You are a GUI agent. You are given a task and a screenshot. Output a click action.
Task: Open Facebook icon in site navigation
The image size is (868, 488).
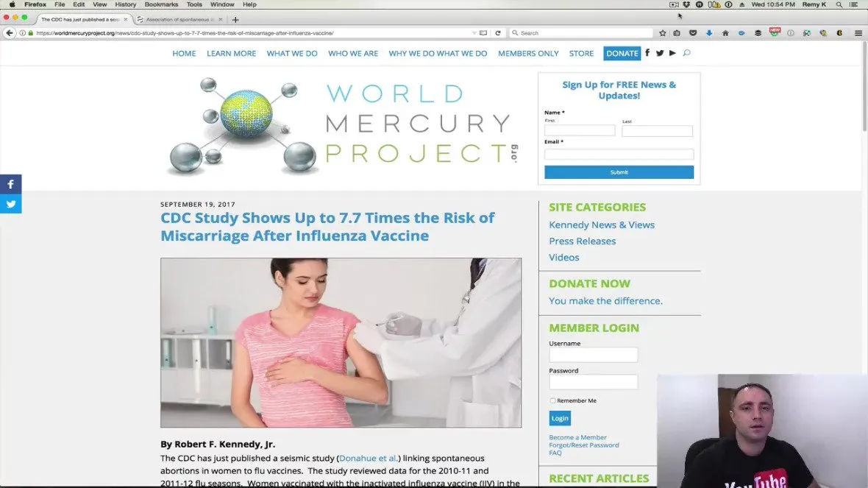[647, 53]
